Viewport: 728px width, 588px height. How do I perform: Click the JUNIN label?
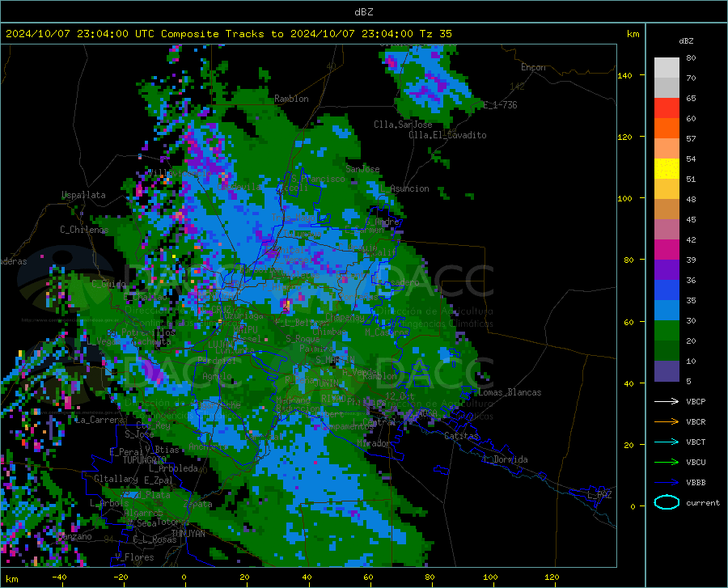[x=327, y=383]
